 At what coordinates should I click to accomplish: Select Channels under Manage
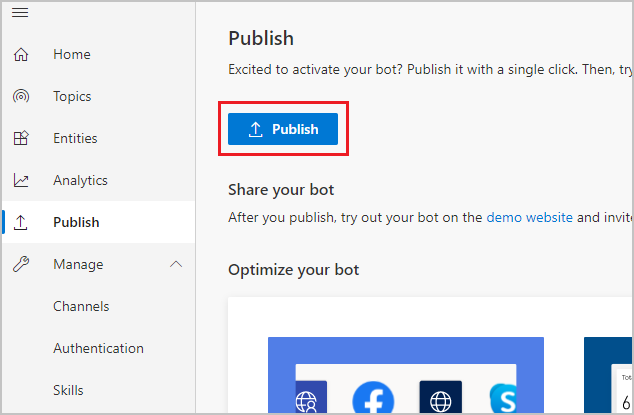81,307
